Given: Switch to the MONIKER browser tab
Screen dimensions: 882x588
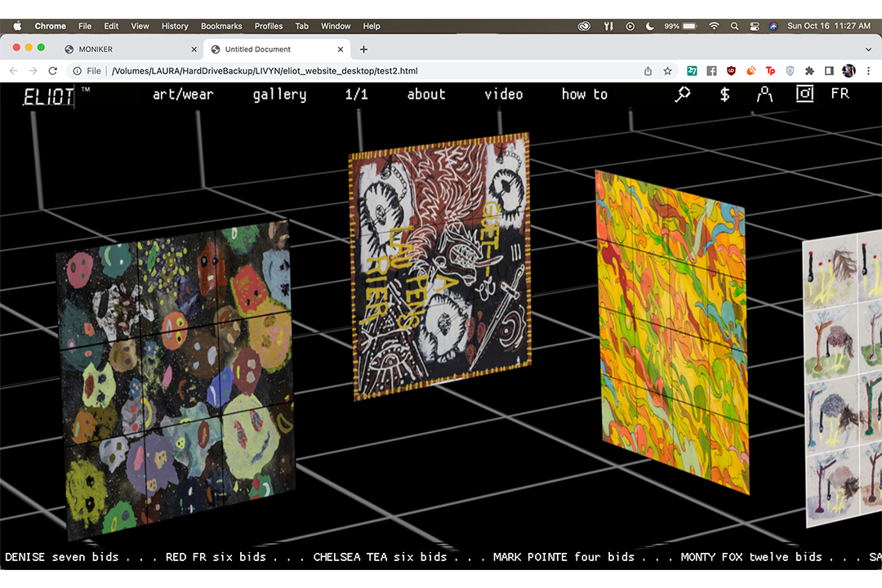Looking at the screenshot, I should 96,49.
